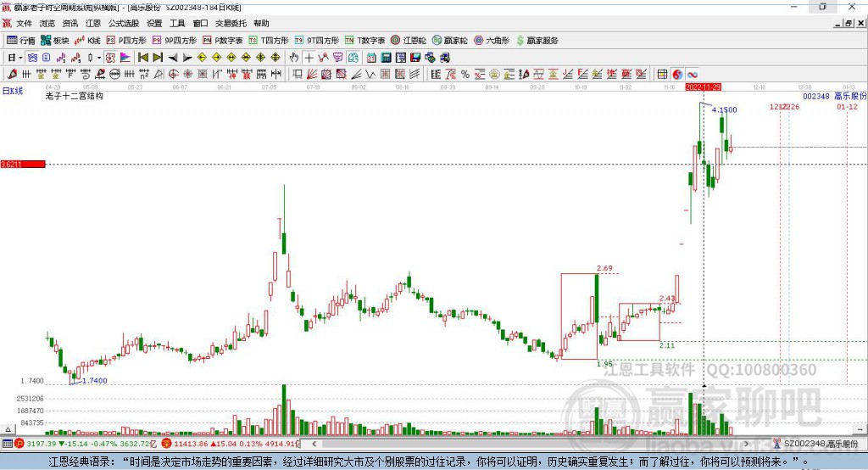Open the 六角形 hexagon tool

(491, 41)
